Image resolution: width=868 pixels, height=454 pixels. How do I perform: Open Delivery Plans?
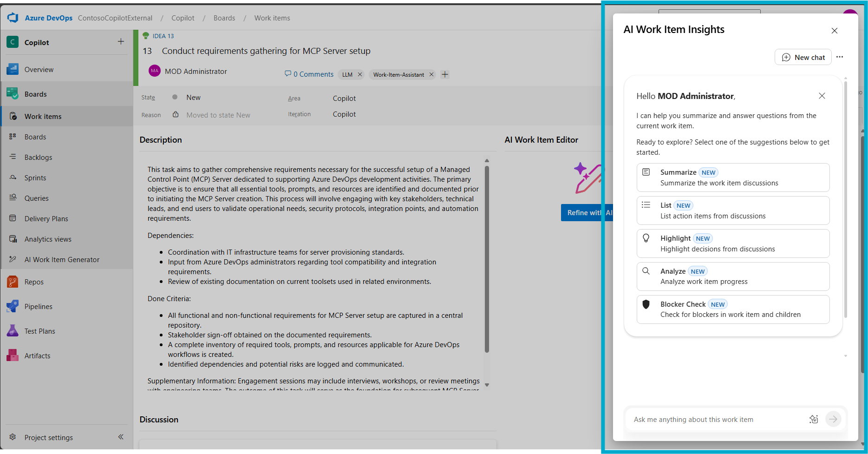46,218
